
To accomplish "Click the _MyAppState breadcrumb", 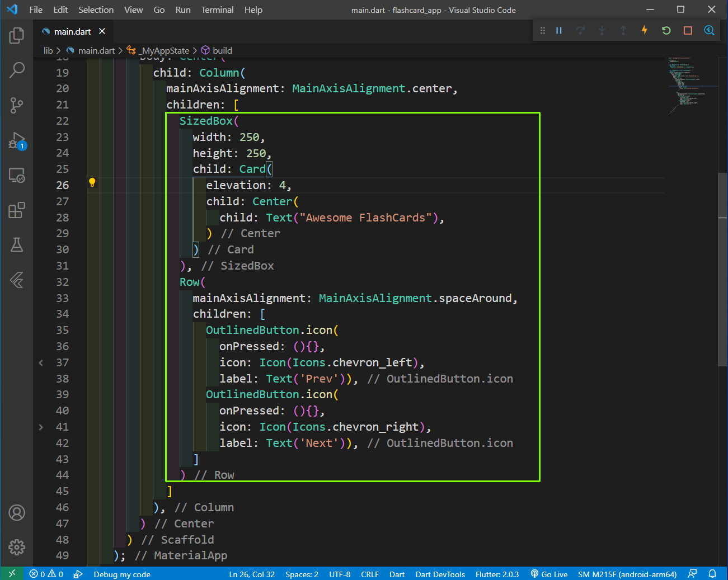I will [x=165, y=50].
